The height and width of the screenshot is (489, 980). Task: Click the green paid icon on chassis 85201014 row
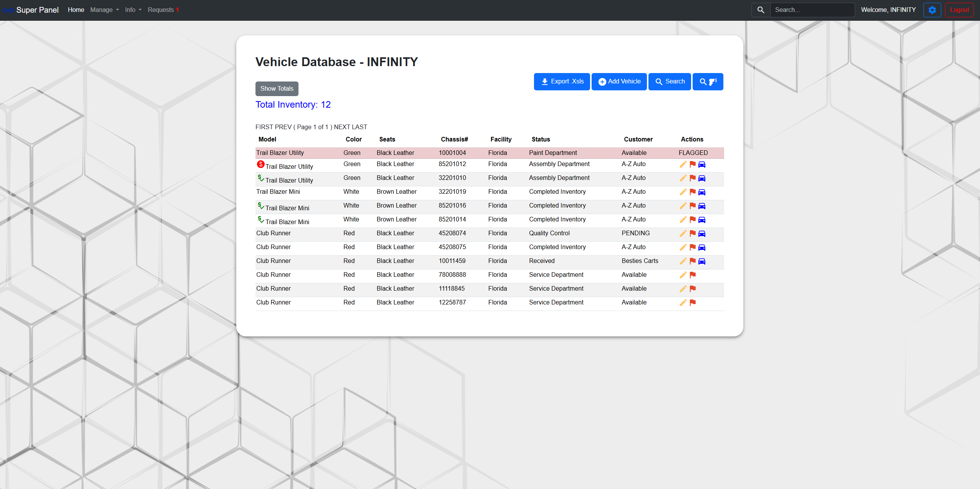coord(261,220)
